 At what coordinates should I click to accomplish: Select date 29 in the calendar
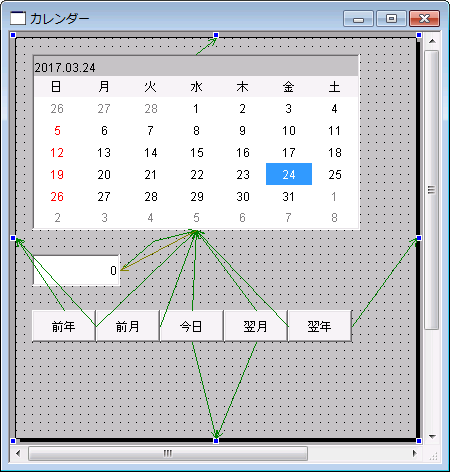click(x=197, y=196)
